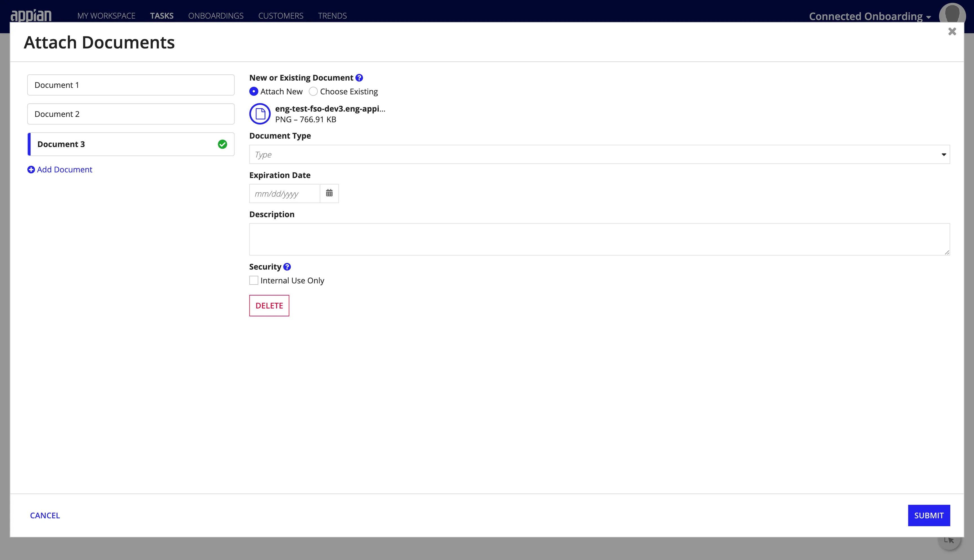The image size is (974, 560).
Task: Open the CUSTOMERS navigation item
Action: 281,15
